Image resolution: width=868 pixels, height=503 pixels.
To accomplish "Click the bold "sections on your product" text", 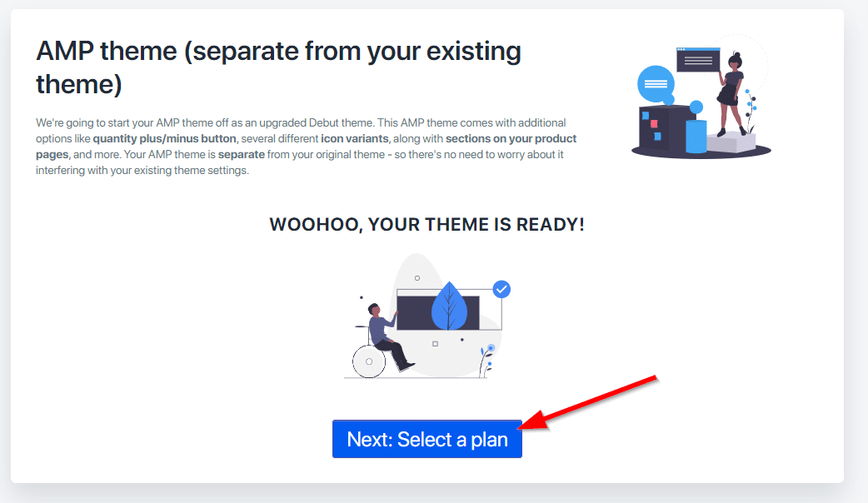I will tap(511, 138).
